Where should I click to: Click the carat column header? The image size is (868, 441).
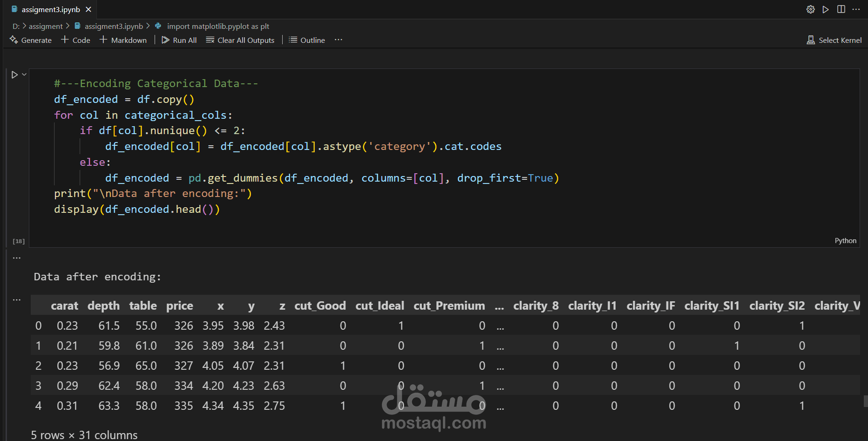click(64, 305)
